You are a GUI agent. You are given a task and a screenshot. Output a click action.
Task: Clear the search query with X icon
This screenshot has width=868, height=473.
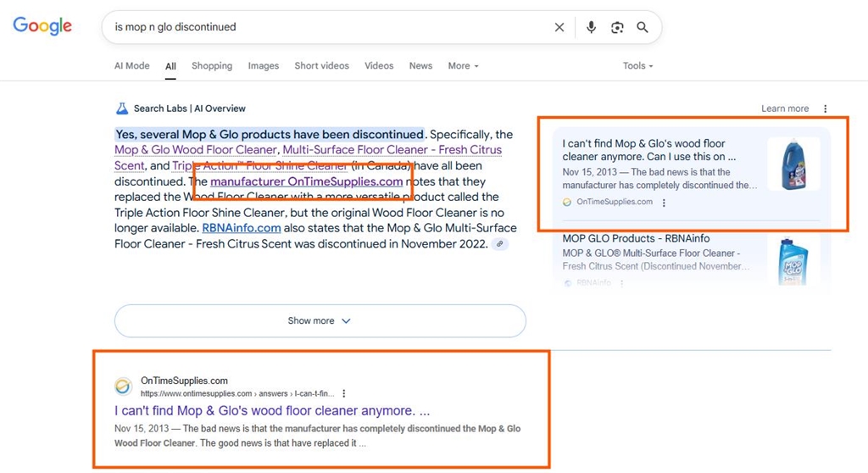point(559,27)
